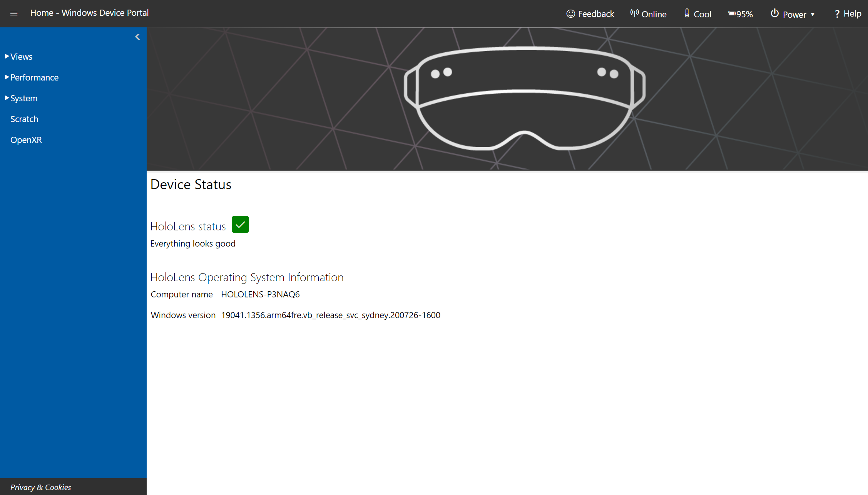Click the battery 95% status icon
Image resolution: width=868 pixels, height=495 pixels.
click(741, 13)
